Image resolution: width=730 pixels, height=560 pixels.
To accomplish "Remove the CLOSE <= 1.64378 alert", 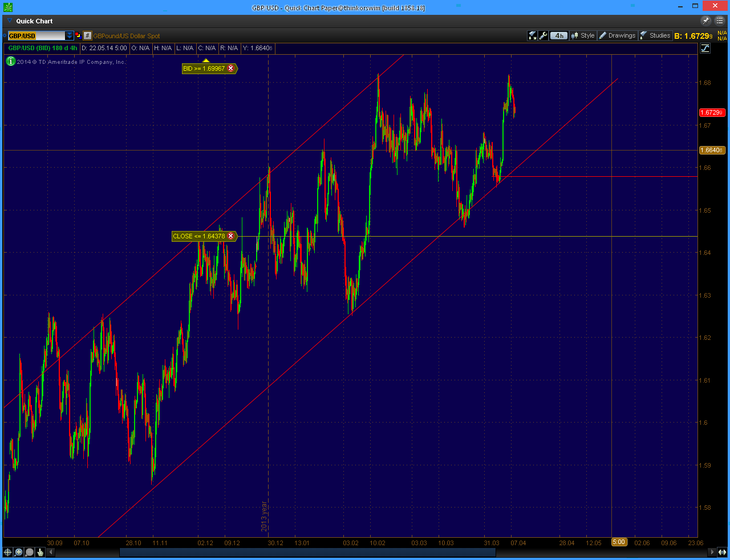I will (x=231, y=236).
